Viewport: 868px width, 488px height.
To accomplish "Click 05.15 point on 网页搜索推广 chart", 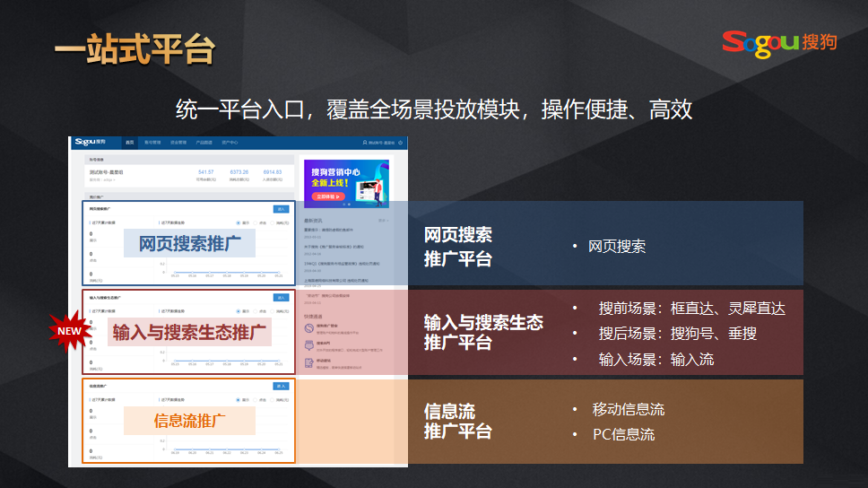I will [x=175, y=273].
